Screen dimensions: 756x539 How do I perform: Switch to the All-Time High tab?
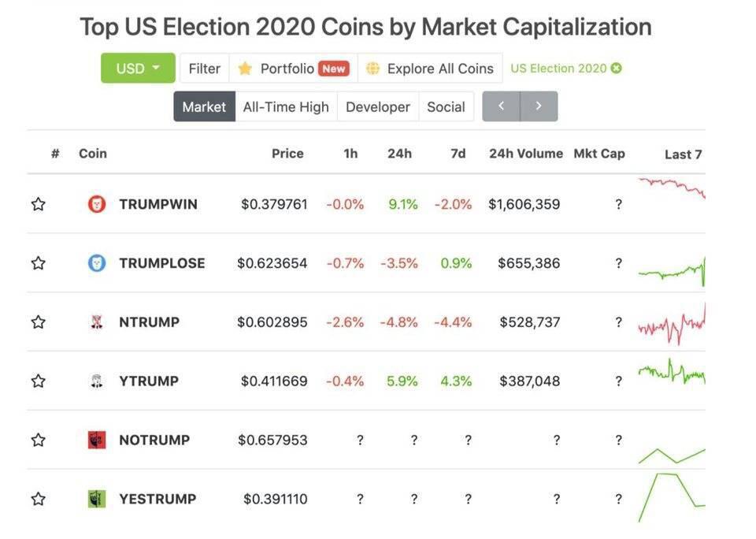[x=286, y=106]
